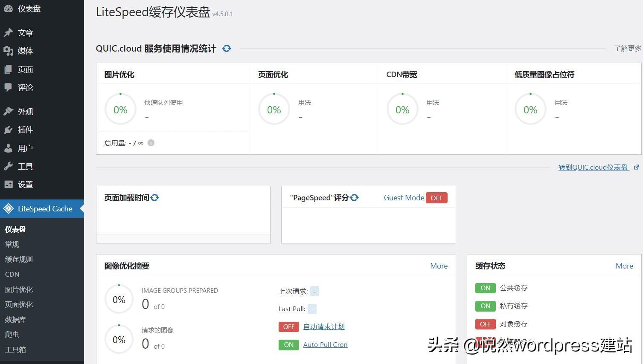Click More in 缓存状态 panel
The image size is (643, 364).
pos(624,266)
